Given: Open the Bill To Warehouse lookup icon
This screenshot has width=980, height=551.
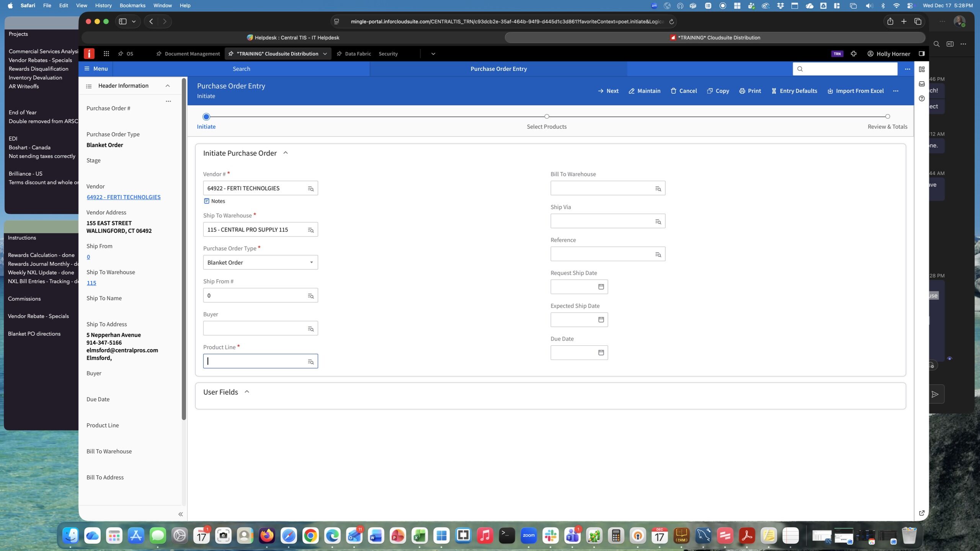Looking at the screenshot, I should [x=658, y=188].
